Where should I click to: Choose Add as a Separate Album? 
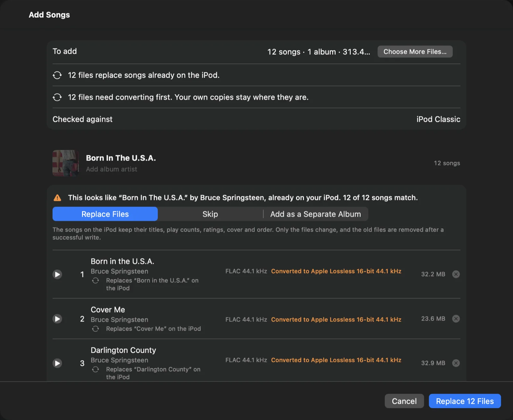tap(315, 214)
